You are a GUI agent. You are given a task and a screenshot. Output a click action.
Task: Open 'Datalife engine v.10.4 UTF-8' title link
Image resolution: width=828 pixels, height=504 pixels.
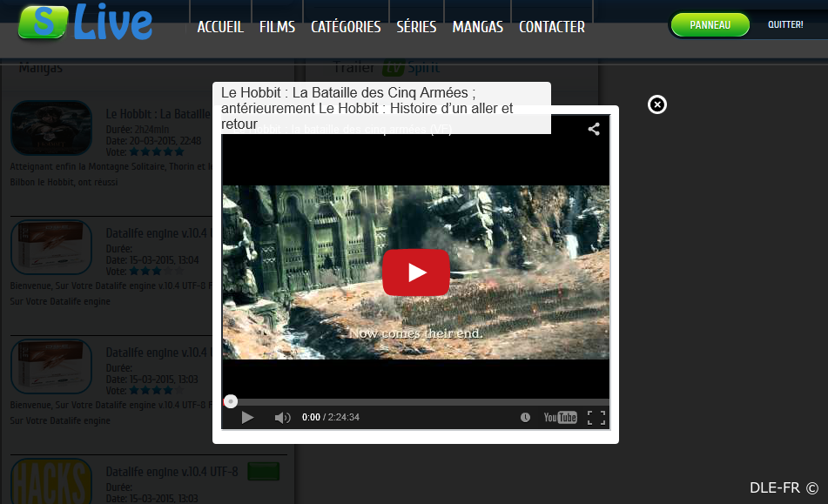click(172, 472)
